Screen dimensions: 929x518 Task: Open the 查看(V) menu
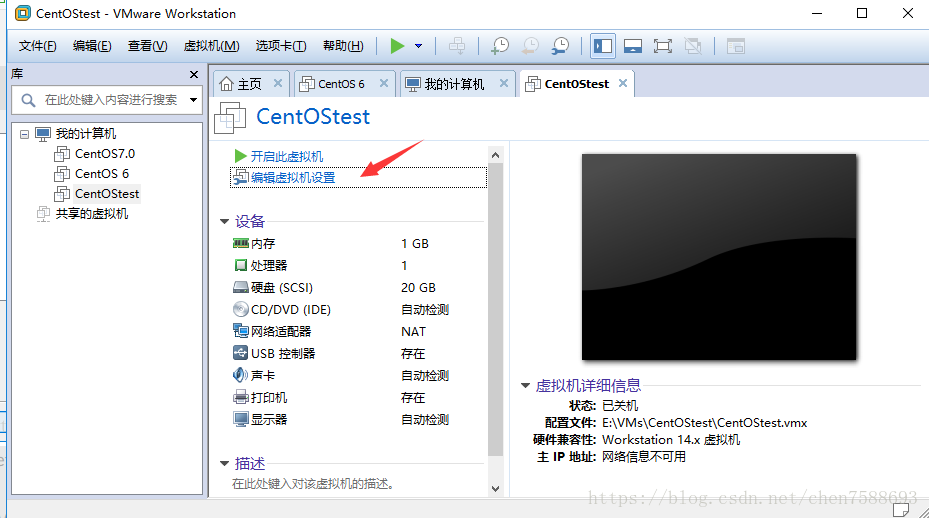pos(148,46)
